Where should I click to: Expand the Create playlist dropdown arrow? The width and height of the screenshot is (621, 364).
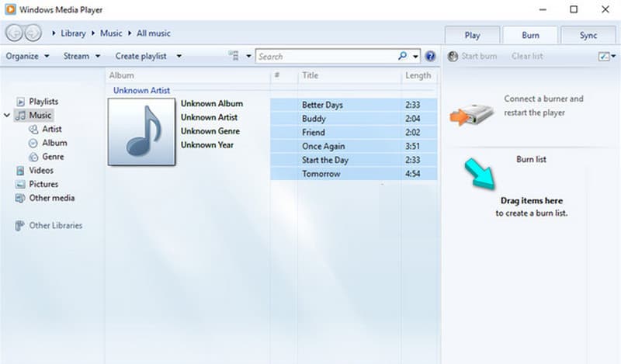(179, 56)
